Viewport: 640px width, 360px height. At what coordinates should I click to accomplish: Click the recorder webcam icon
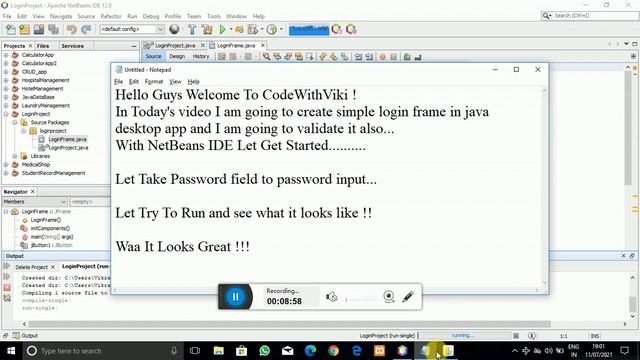click(389, 297)
